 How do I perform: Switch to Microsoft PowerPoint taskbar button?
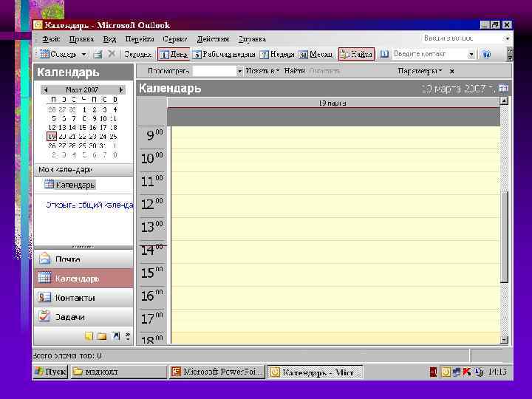[217, 372]
